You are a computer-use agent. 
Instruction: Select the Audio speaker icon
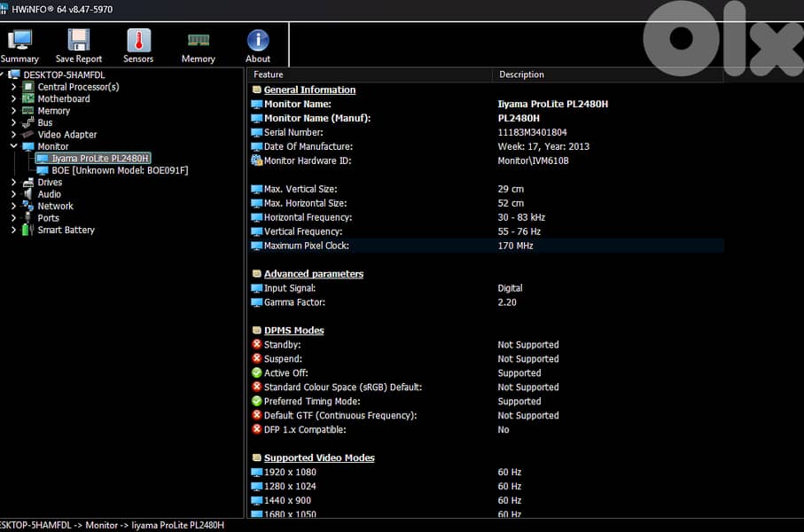[x=28, y=194]
